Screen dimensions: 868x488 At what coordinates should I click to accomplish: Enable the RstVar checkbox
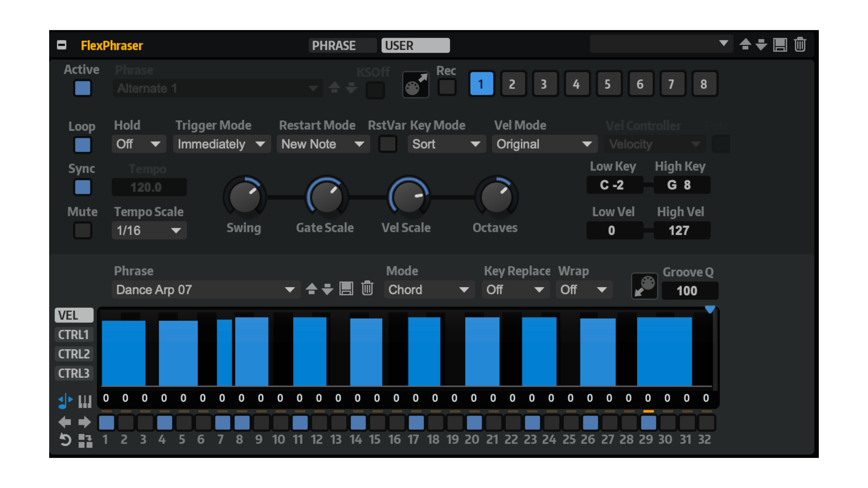click(388, 144)
